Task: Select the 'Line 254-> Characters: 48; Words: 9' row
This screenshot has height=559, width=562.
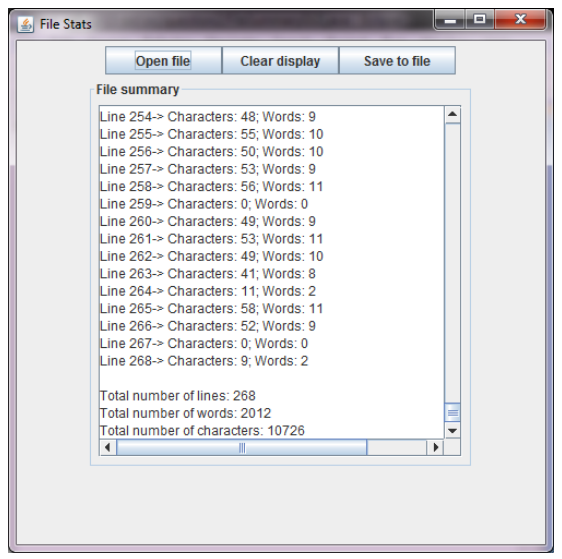Action: [208, 117]
